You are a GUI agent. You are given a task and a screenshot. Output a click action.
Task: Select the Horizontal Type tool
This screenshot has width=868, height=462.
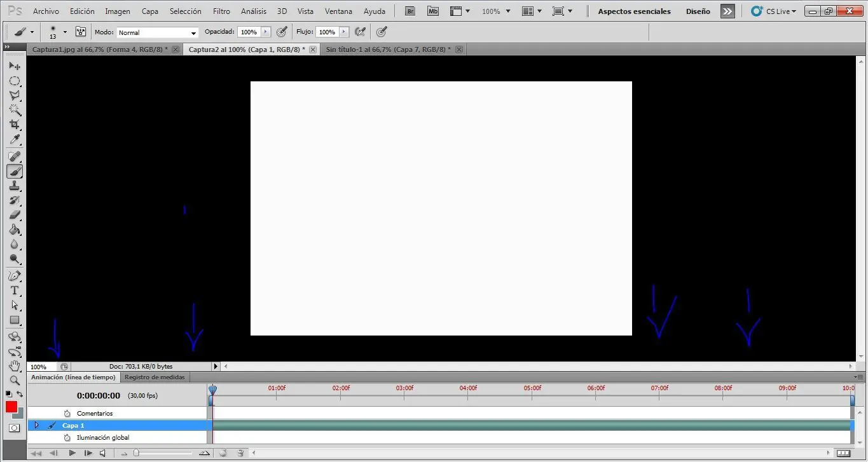pyautogui.click(x=14, y=290)
